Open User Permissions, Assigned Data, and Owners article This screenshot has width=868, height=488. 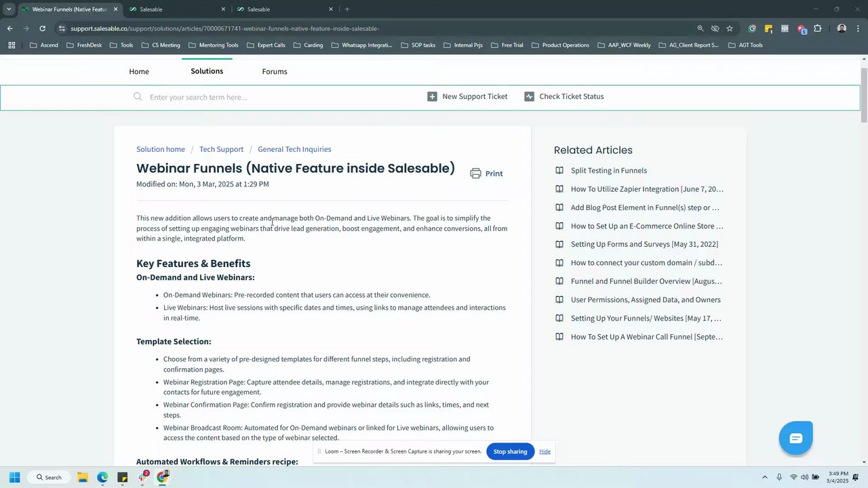(x=646, y=300)
